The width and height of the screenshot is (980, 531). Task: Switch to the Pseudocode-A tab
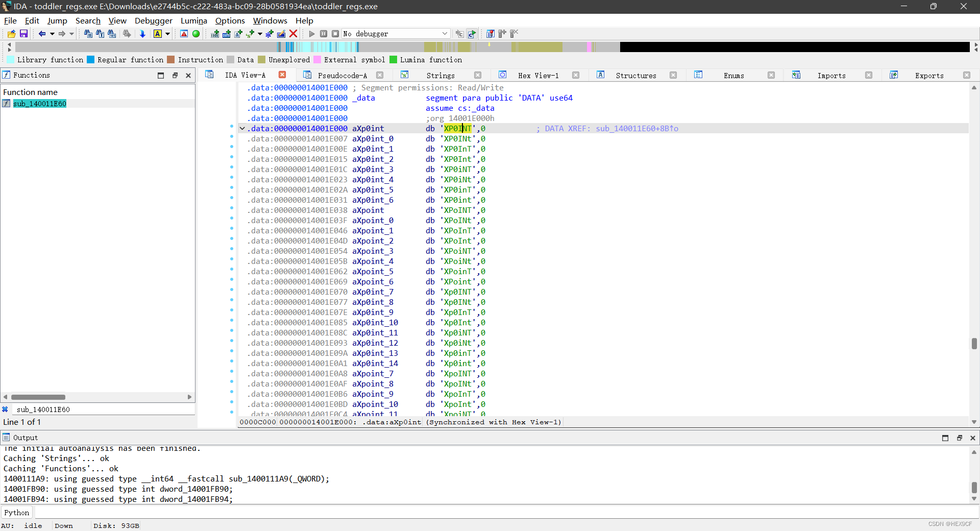pos(342,75)
